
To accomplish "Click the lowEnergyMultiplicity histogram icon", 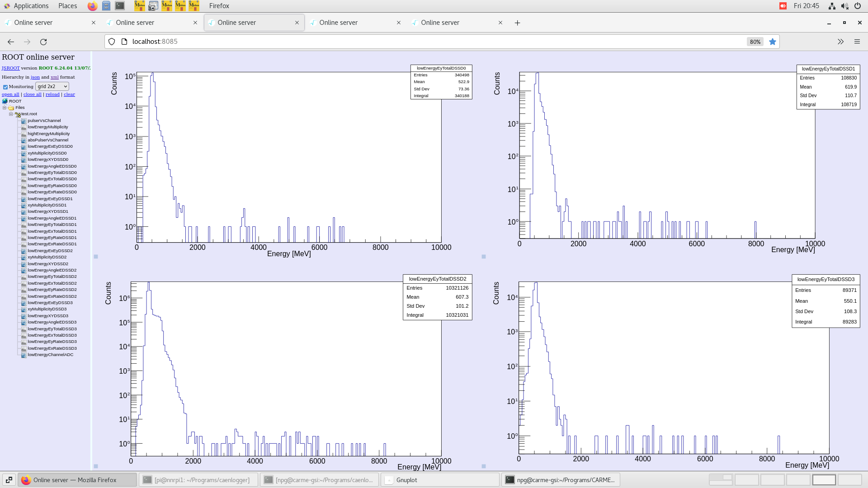I will [24, 127].
